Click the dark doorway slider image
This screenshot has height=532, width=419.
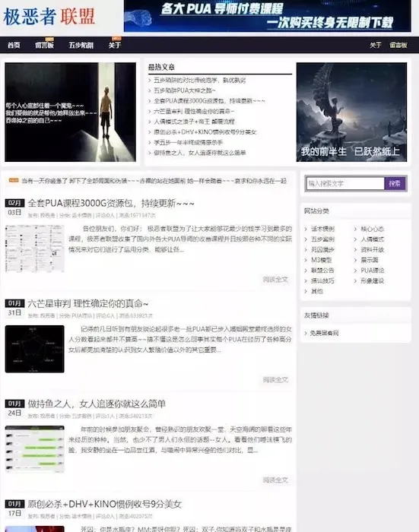70,112
